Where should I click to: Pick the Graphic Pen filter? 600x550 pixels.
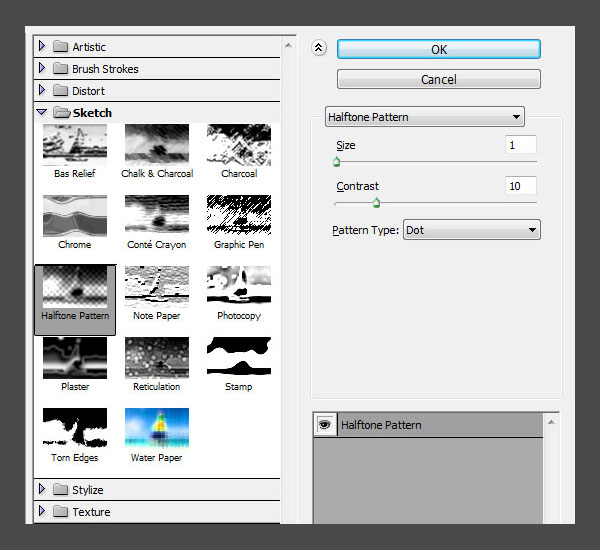coord(239,215)
